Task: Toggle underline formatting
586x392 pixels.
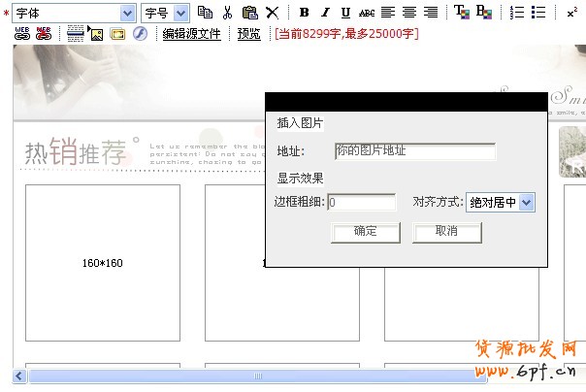Action: (345, 13)
